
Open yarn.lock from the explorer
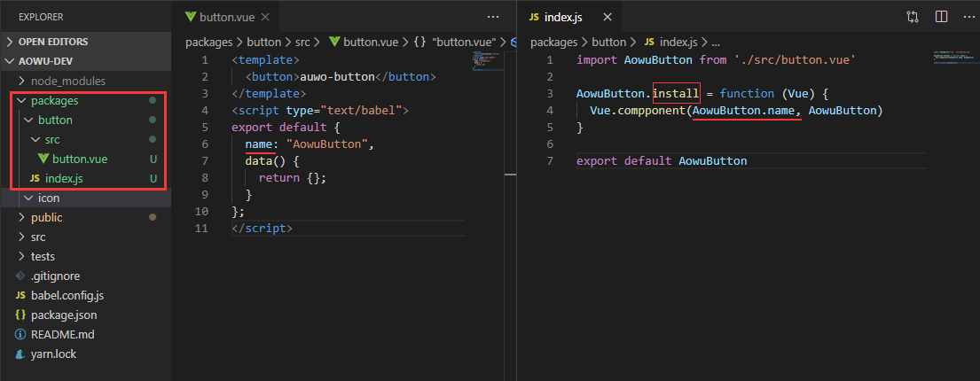coord(54,354)
